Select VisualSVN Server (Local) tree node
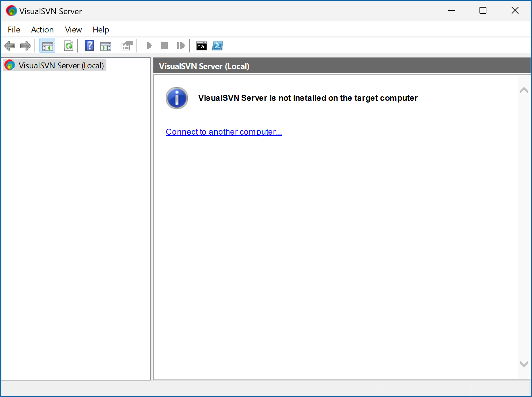 (x=55, y=65)
